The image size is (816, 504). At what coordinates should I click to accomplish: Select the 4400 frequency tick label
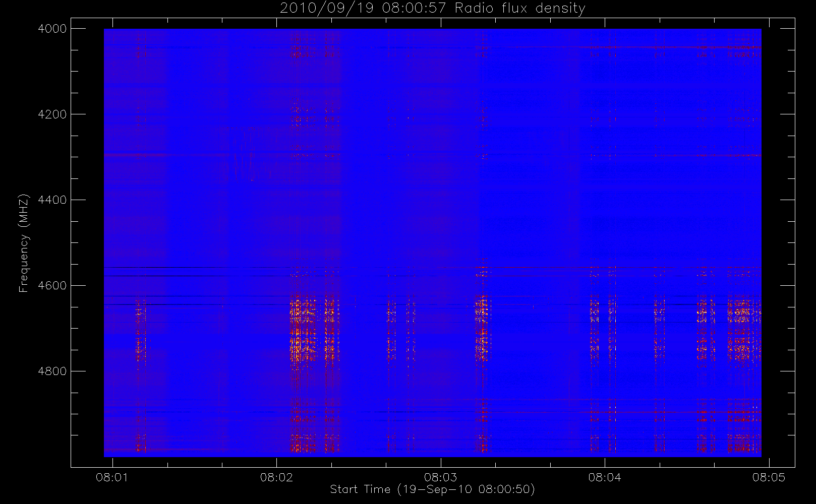click(x=52, y=200)
